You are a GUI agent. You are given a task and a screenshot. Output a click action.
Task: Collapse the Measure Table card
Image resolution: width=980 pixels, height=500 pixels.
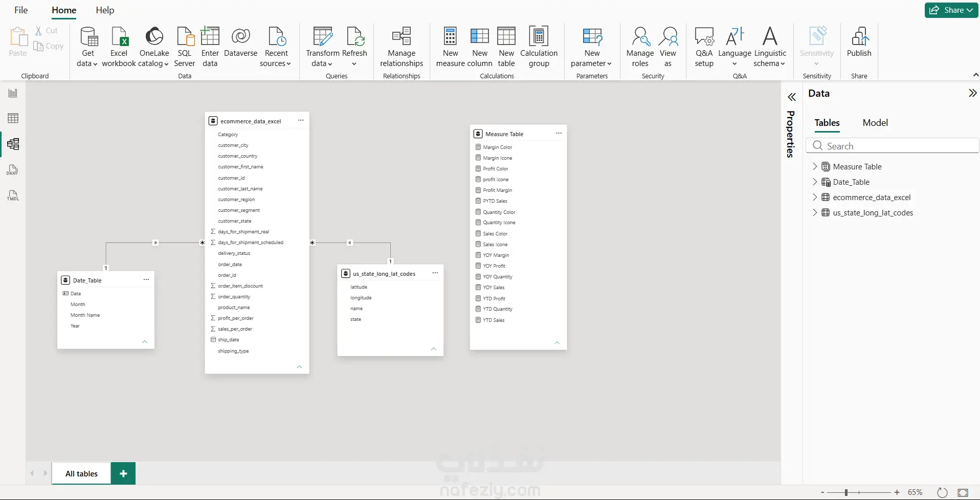point(558,343)
